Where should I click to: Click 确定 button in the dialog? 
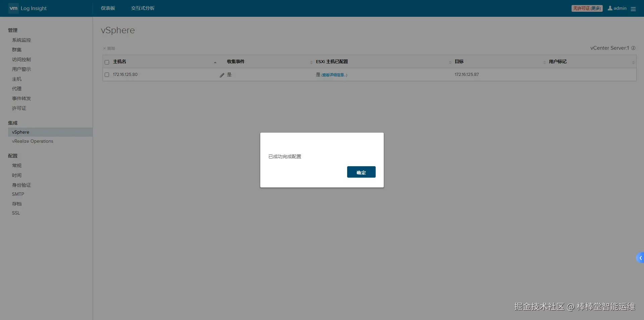coord(361,172)
